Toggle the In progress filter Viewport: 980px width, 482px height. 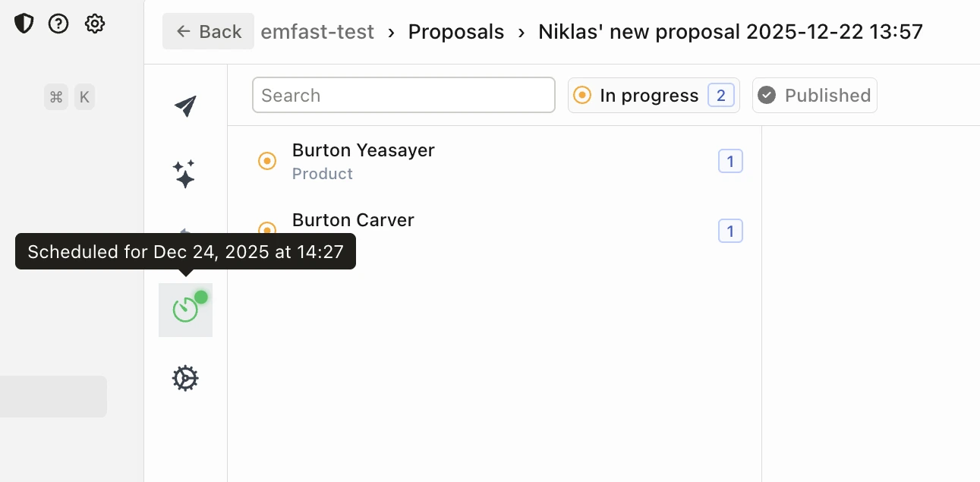[x=654, y=96]
